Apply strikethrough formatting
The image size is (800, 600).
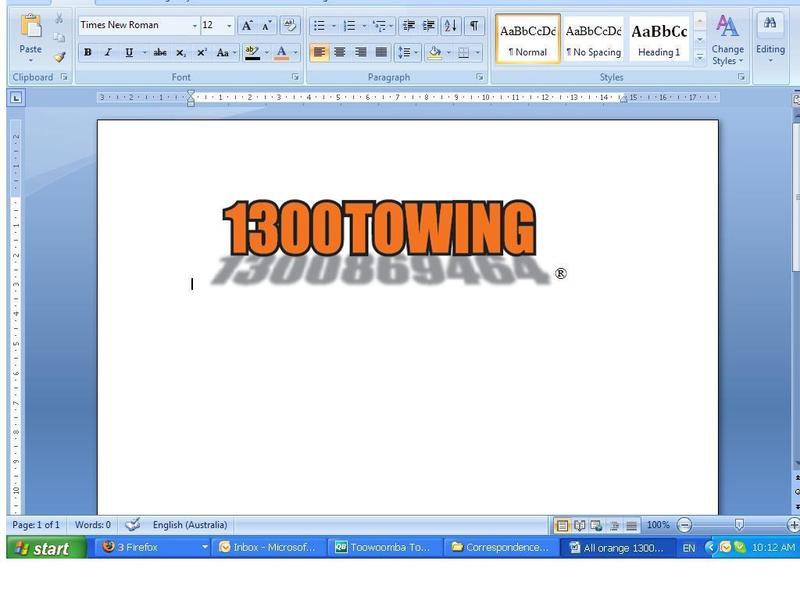point(160,53)
